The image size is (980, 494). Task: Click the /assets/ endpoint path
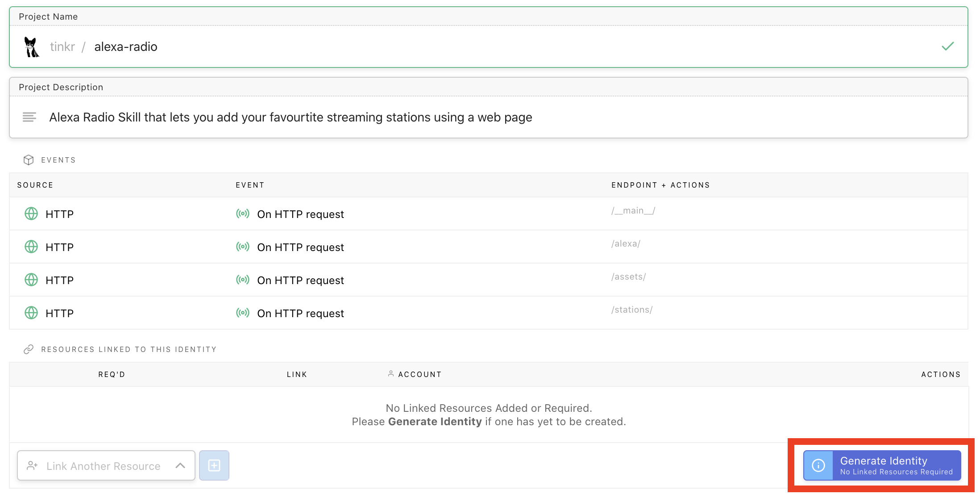[628, 277]
